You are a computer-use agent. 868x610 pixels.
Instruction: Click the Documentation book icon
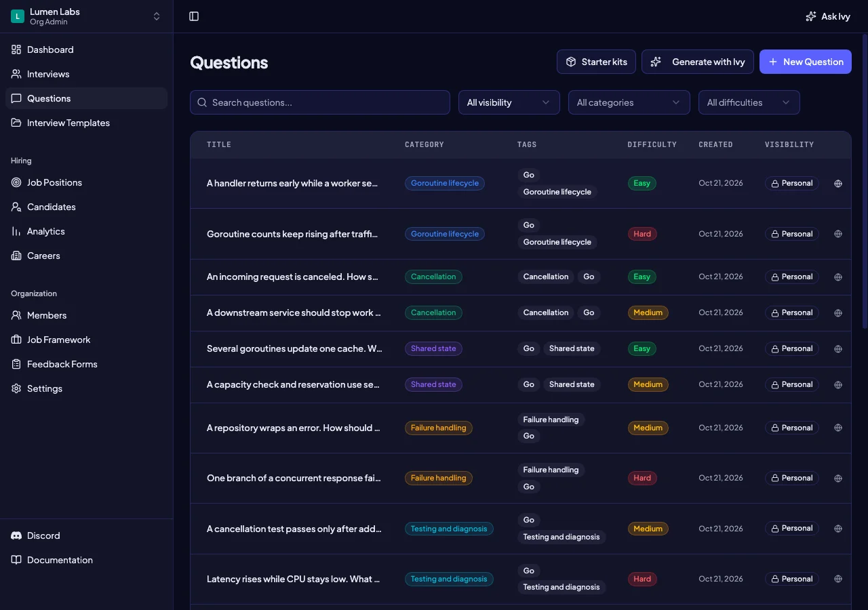[x=16, y=560]
